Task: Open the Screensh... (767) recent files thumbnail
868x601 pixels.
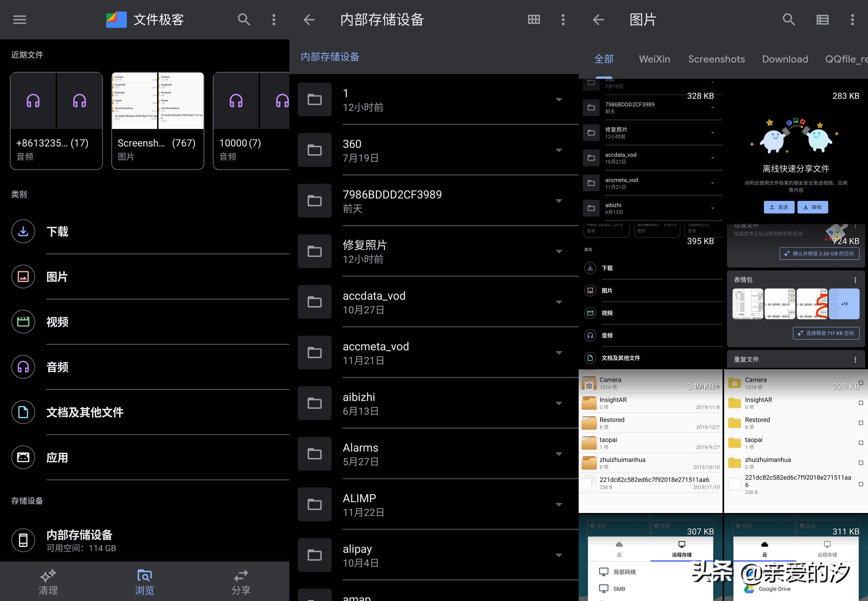Action: click(x=158, y=121)
